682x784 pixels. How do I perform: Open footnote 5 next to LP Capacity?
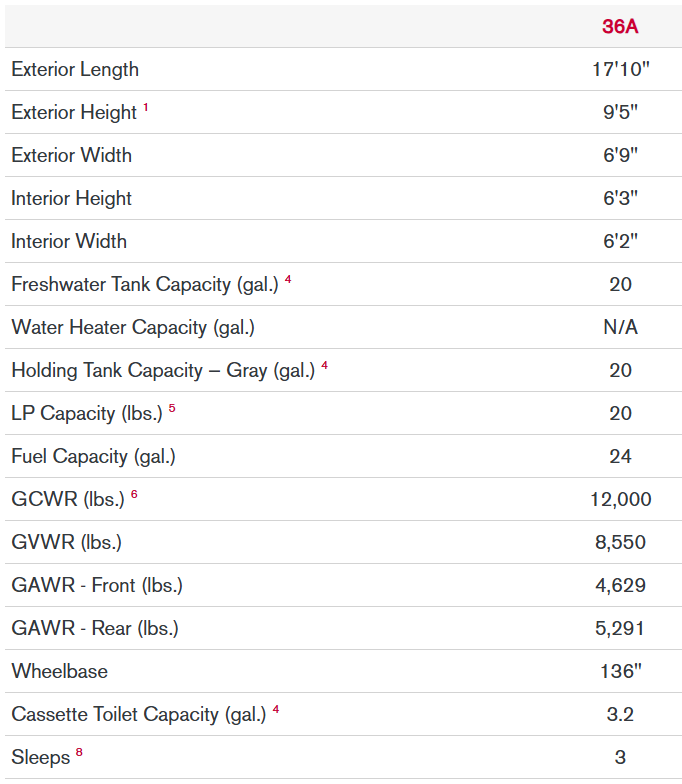[172, 409]
